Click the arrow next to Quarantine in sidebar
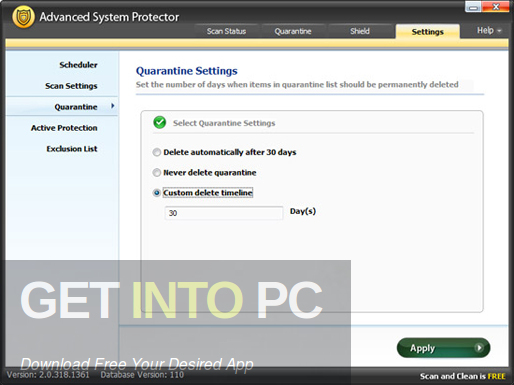Viewport: 514px width, 385px height. point(113,106)
